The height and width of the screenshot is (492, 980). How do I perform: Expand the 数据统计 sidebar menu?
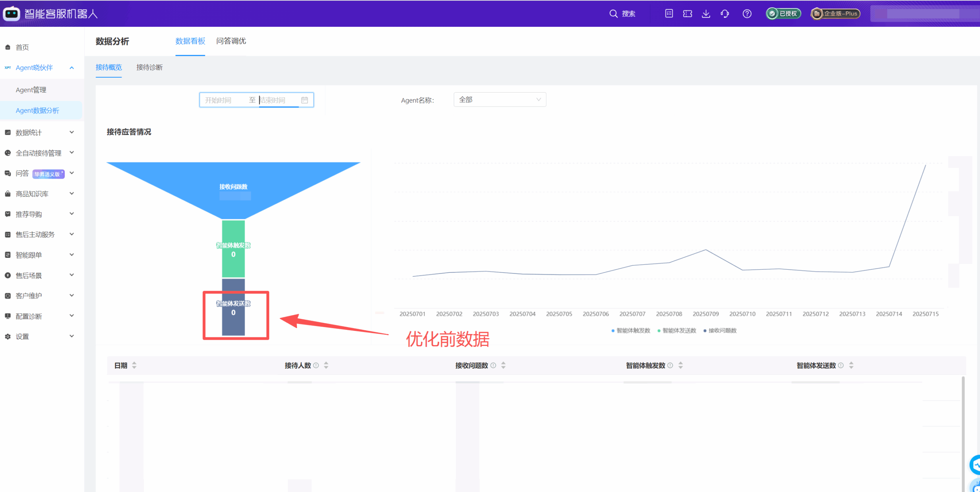pos(72,132)
